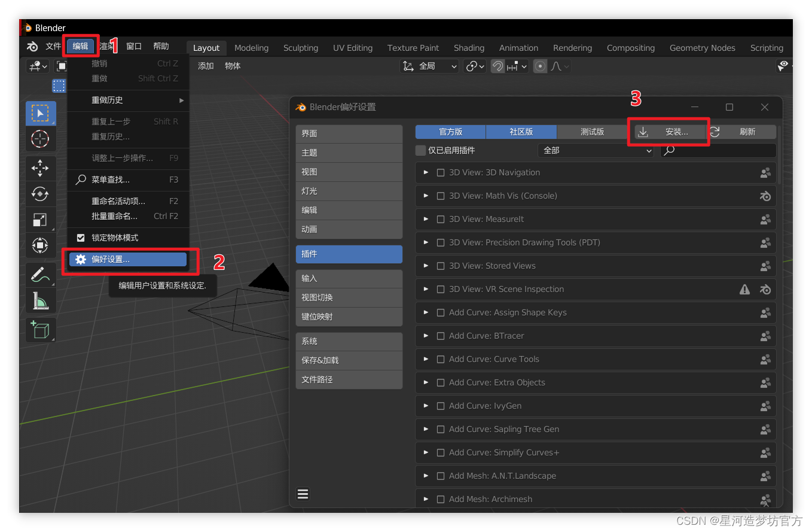
Task: Select the Cursor tool
Action: pyautogui.click(x=40, y=139)
